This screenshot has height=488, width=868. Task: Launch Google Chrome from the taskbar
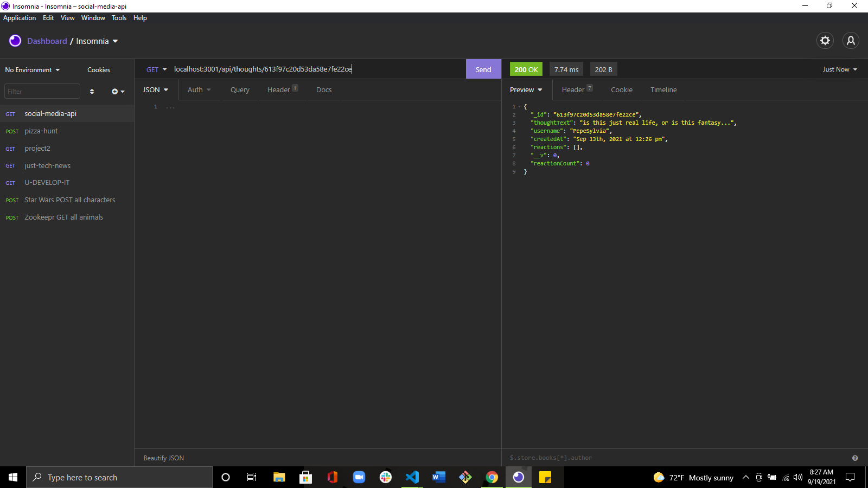coord(492,477)
